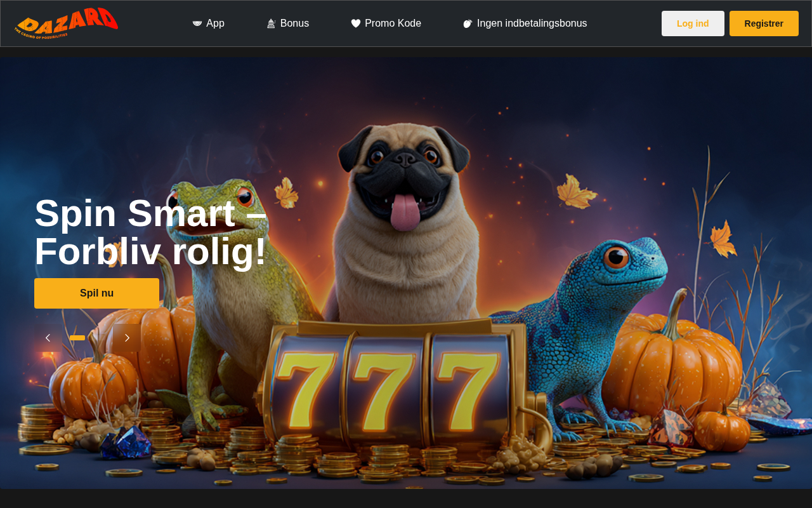Click the Spin Smart headline text
Viewport: 812px width, 508px height.
click(x=151, y=232)
